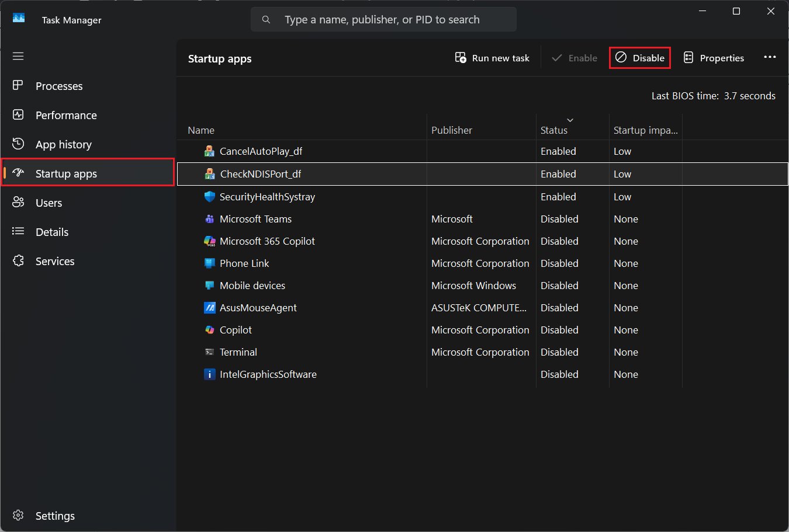The height and width of the screenshot is (532, 789).
Task: Disable the selected startup app
Action: click(x=640, y=58)
